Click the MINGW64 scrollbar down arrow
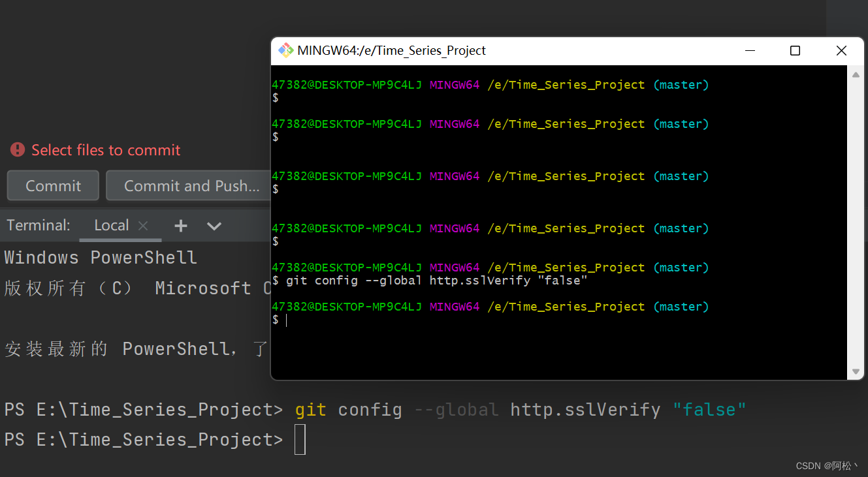Viewport: 868px width, 477px height. (856, 371)
